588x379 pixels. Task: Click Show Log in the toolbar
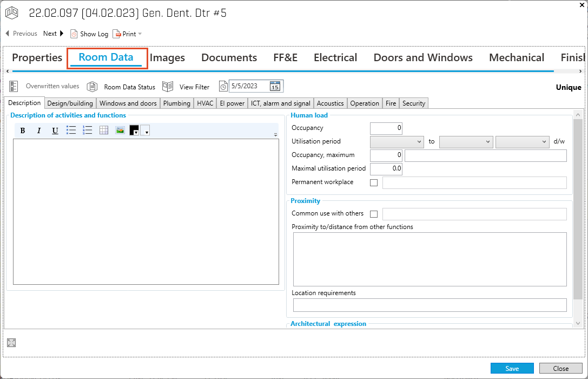[x=89, y=34]
